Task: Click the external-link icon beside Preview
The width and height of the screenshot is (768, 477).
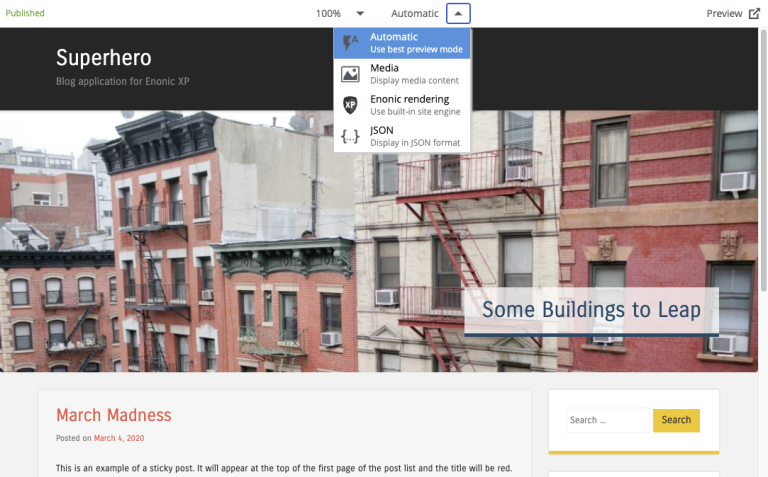Action: click(754, 13)
